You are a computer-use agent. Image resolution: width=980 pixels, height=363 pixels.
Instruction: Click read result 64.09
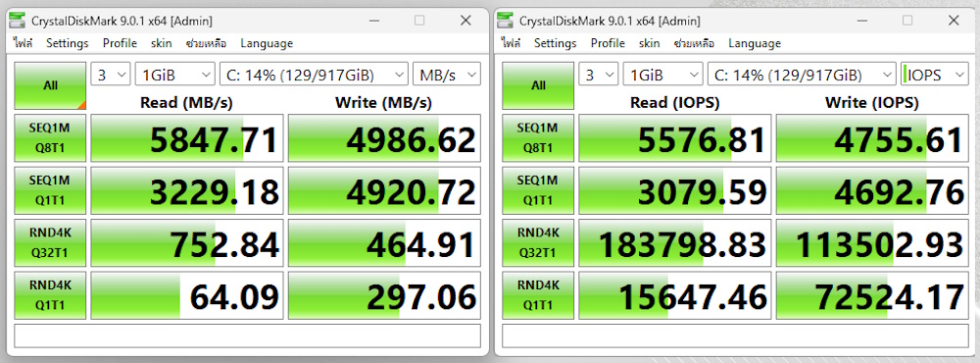point(187,295)
